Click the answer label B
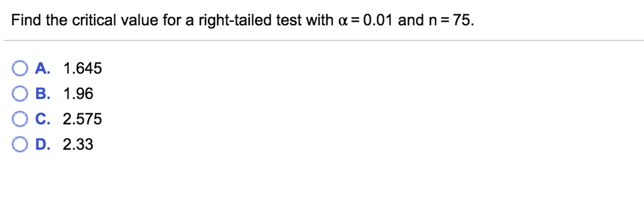This screenshot has width=644, height=221. 43,94
